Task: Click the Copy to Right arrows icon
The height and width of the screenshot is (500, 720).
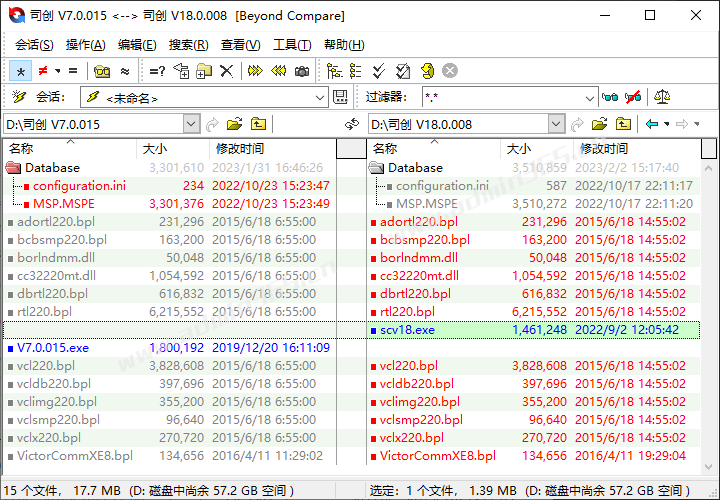Action: [x=255, y=71]
